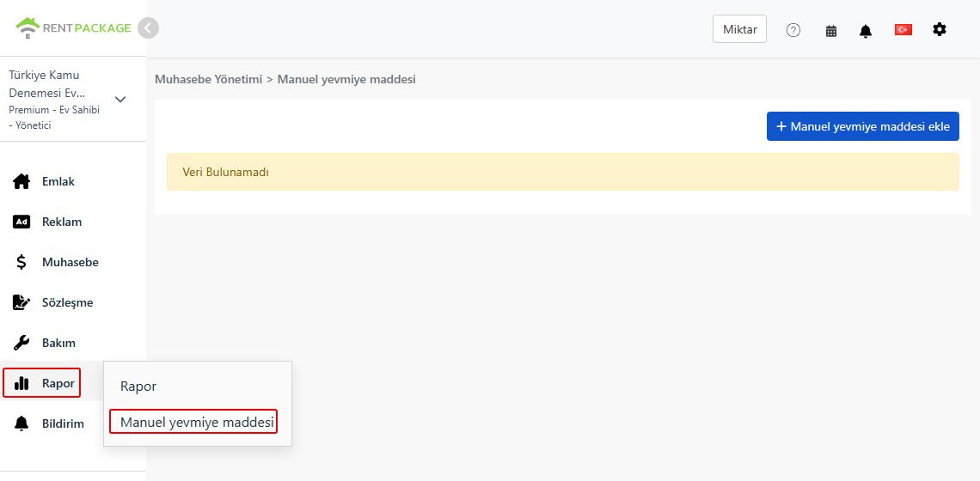Expand the Türkiye Kamu Denemesi account dropdown

tap(120, 100)
